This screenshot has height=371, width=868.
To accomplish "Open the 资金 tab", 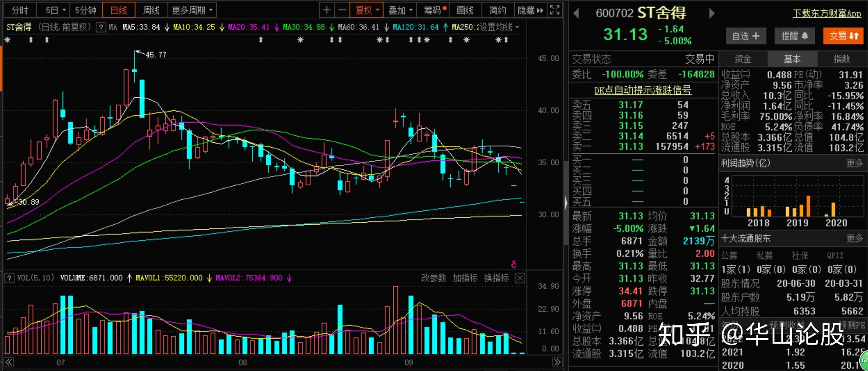I will [742, 59].
